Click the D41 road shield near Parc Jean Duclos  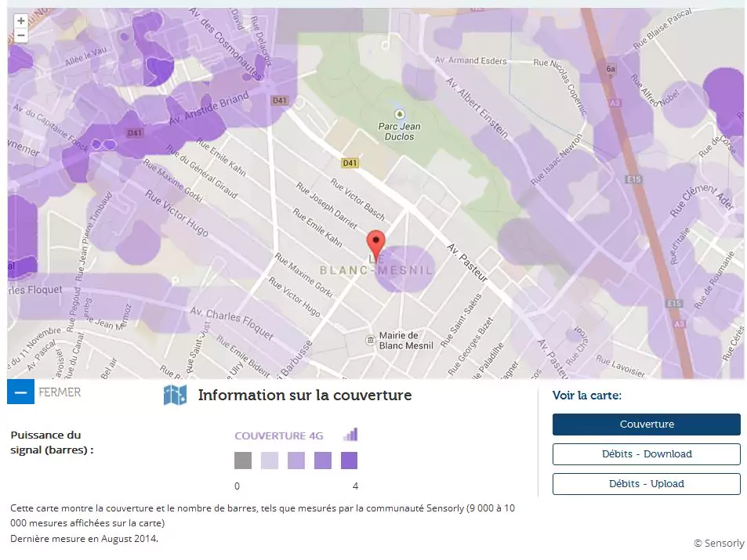350,163
